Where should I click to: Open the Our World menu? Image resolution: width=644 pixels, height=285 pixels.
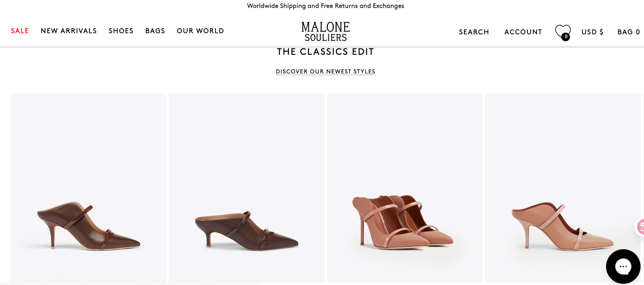point(200,31)
